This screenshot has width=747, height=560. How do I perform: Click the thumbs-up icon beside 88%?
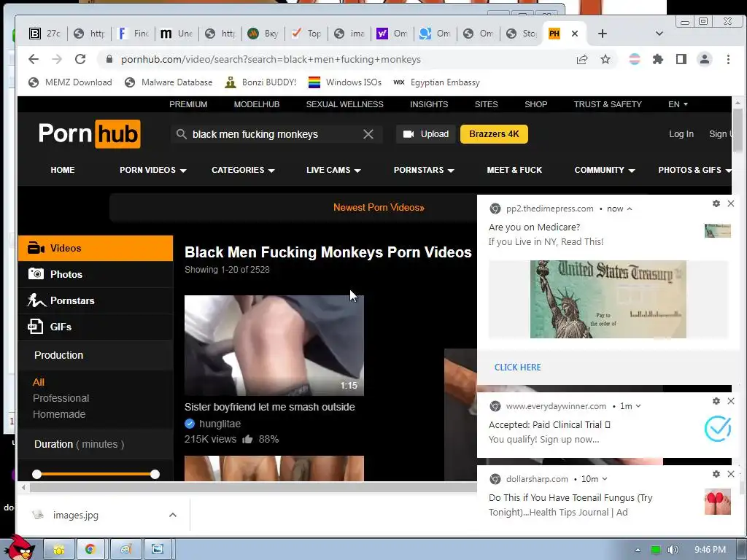pos(247,439)
